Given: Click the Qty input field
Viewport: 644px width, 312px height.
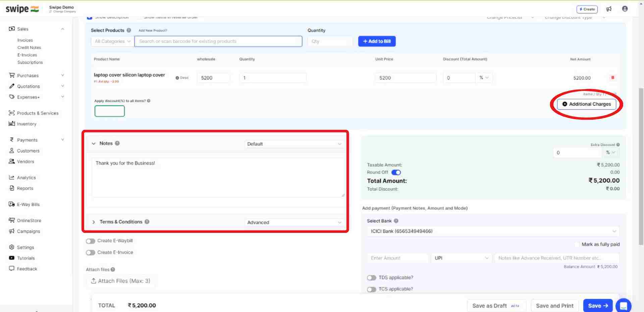Looking at the screenshot, I should point(330,41).
